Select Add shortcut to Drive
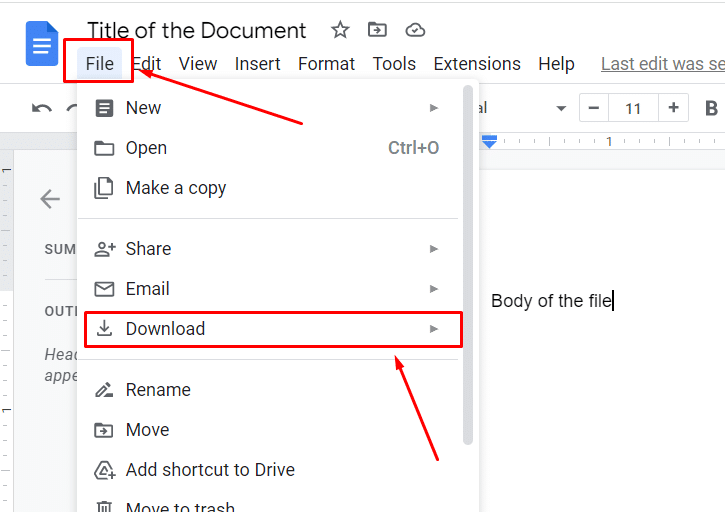Screen dimensions: 725x512 click(x=270, y=470)
